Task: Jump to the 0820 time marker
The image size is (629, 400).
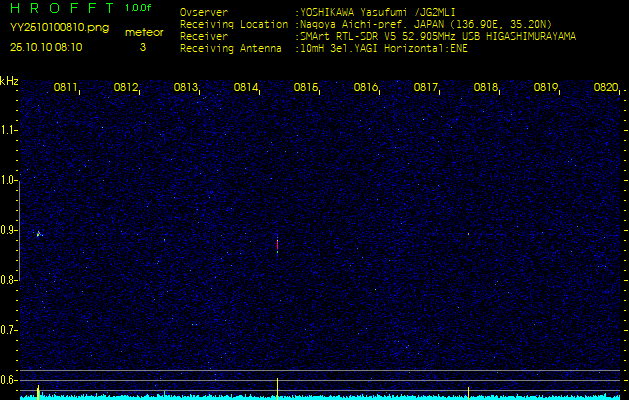Action: [x=606, y=88]
